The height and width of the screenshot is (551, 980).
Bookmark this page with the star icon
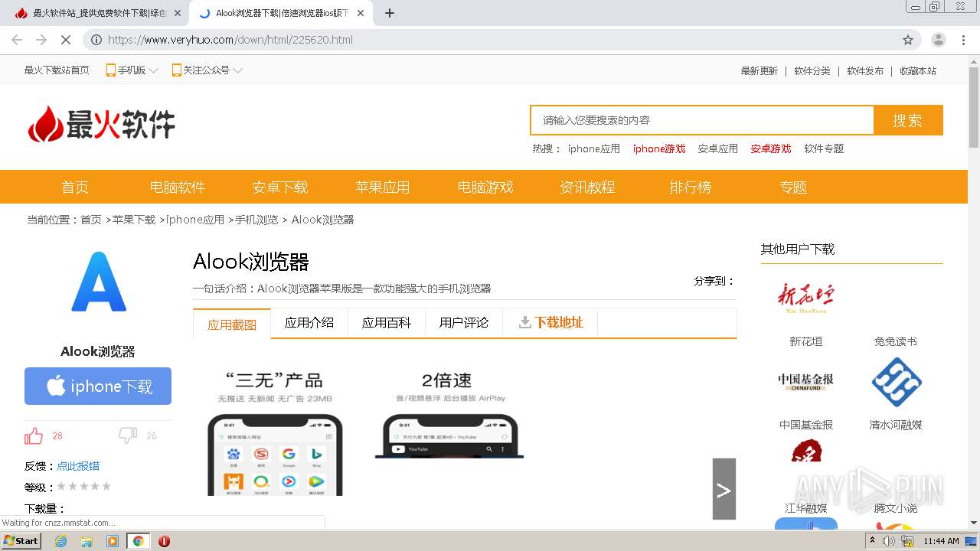908,40
